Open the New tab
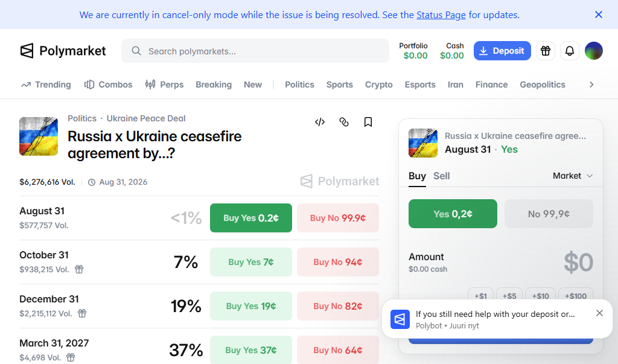The height and width of the screenshot is (364, 618). click(253, 85)
